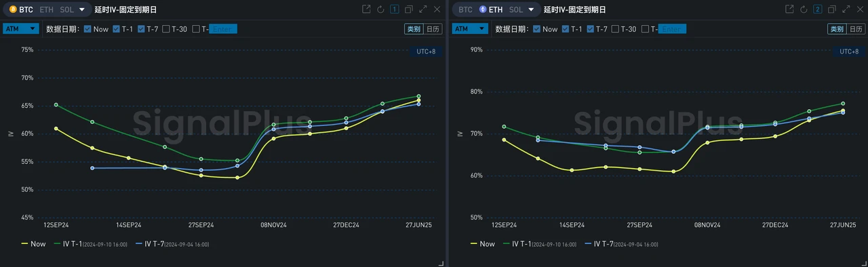Viewport: 868px width, 267px height.
Task: Click UTC+8 timezone badge in the ETH chart
Action: [x=849, y=52]
